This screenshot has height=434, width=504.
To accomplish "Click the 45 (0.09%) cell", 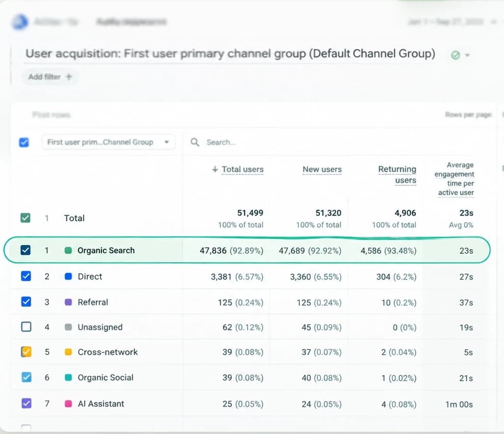I will pos(321,327).
